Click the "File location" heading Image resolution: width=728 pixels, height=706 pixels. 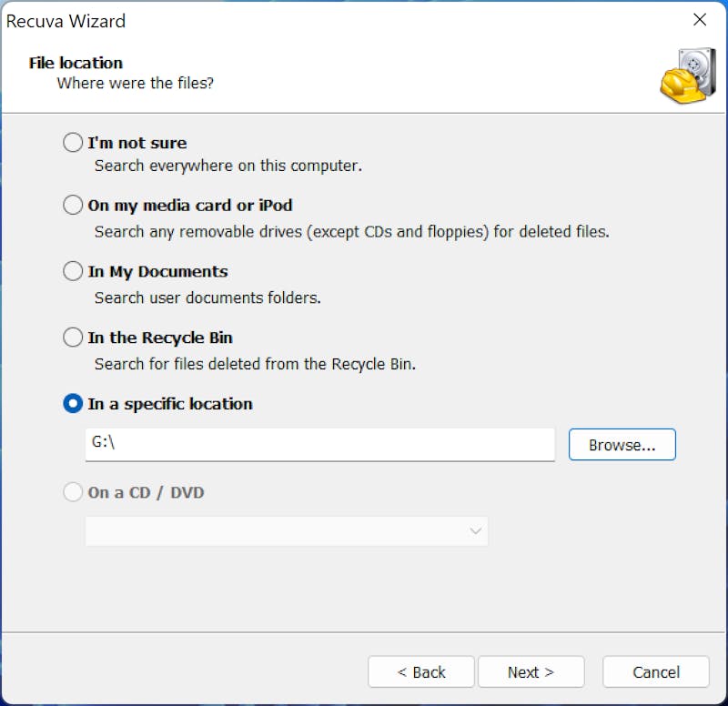tap(76, 63)
